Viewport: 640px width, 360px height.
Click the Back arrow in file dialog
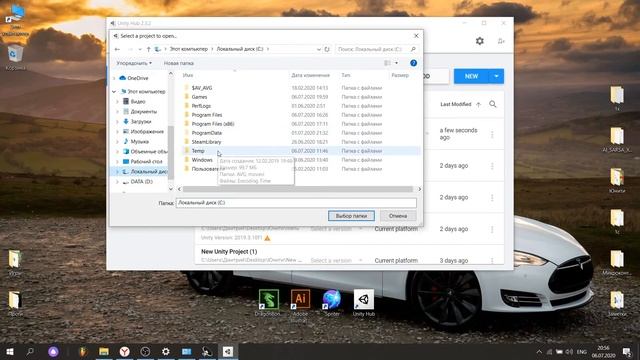(x=118, y=49)
